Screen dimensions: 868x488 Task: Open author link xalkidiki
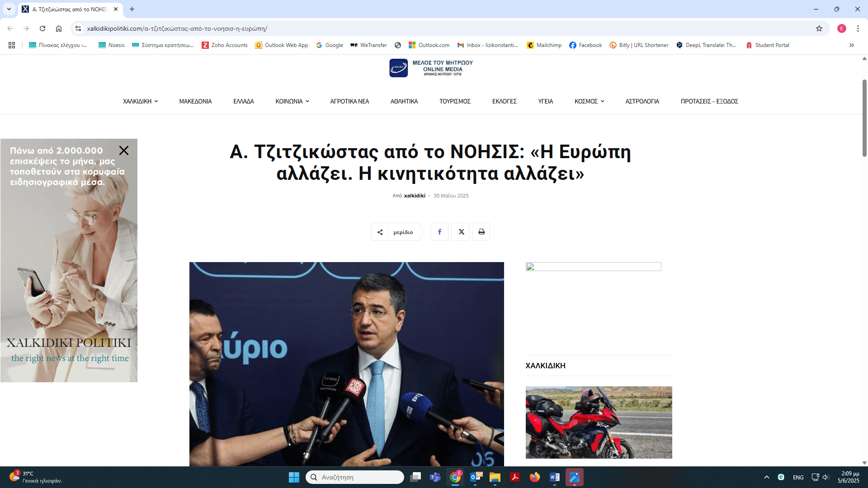coord(414,196)
